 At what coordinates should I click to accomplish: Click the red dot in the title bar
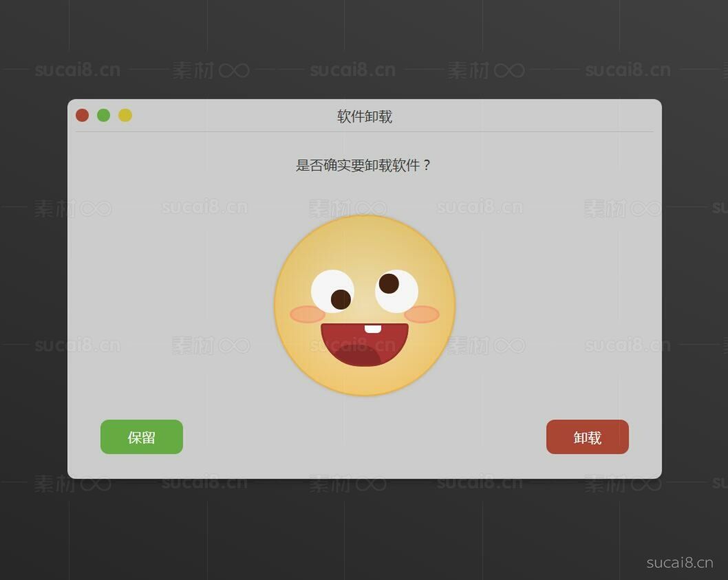pyautogui.click(x=82, y=115)
